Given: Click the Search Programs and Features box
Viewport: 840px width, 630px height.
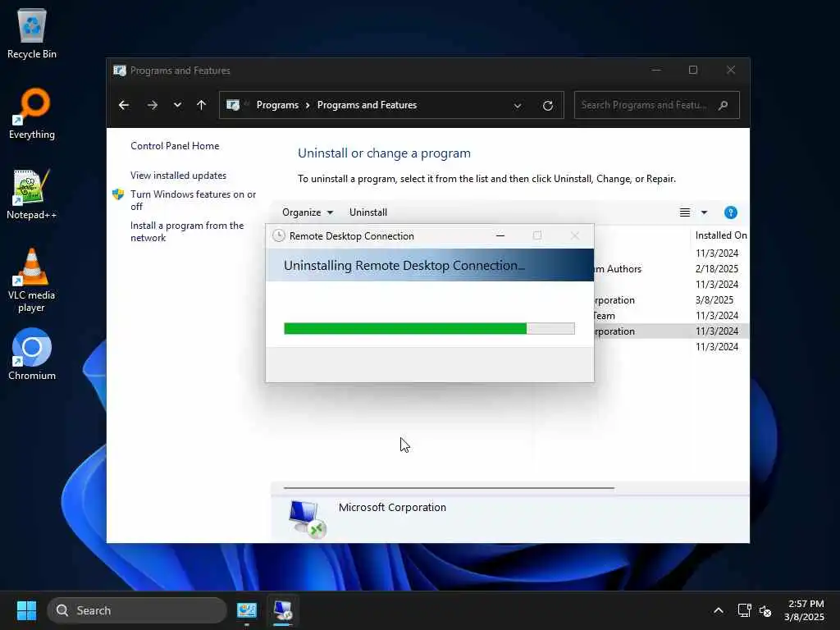Looking at the screenshot, I should click(x=657, y=105).
